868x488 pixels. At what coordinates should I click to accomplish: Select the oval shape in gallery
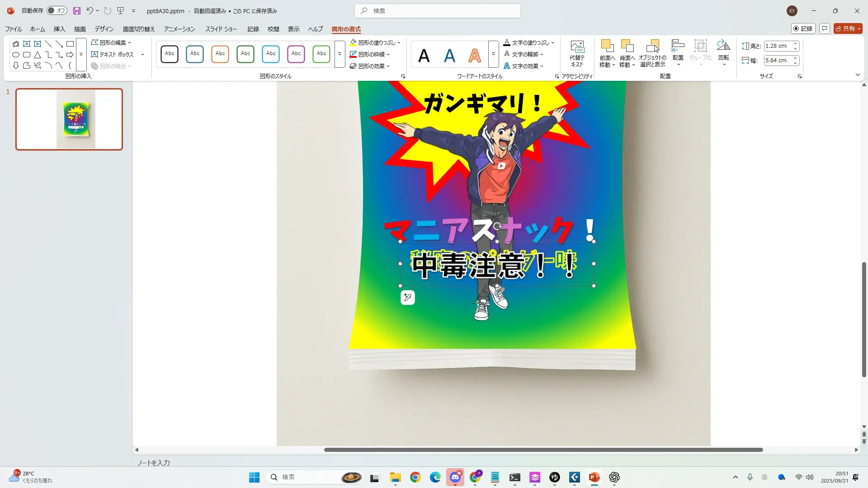16,55
